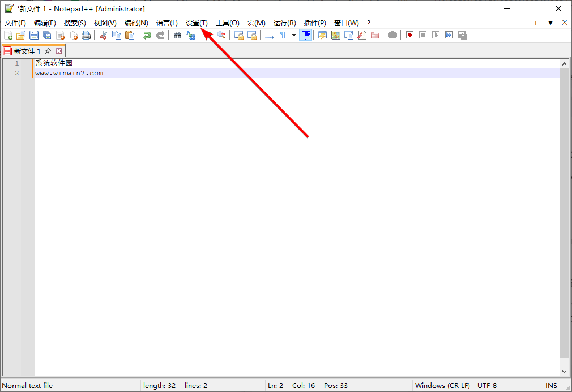The height and width of the screenshot is (392, 572).
Task: Play back the recorded macro
Action: [436, 35]
